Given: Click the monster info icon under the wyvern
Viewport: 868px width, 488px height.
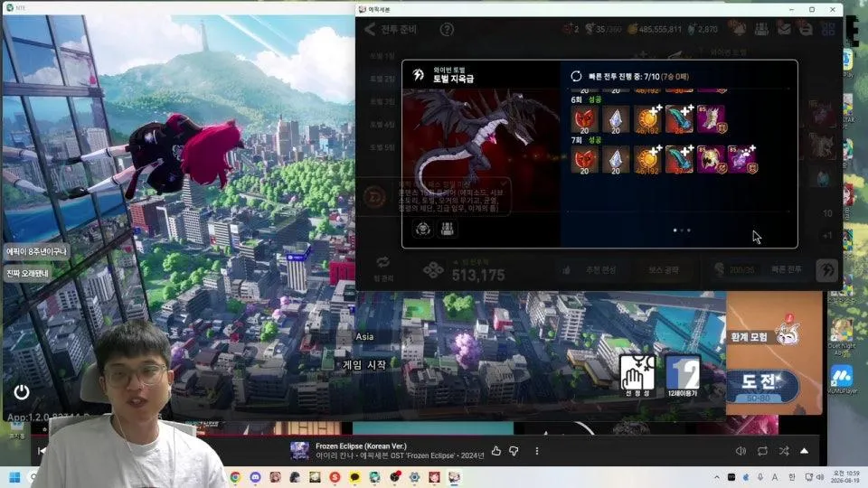Looking at the screenshot, I should pos(423,229).
